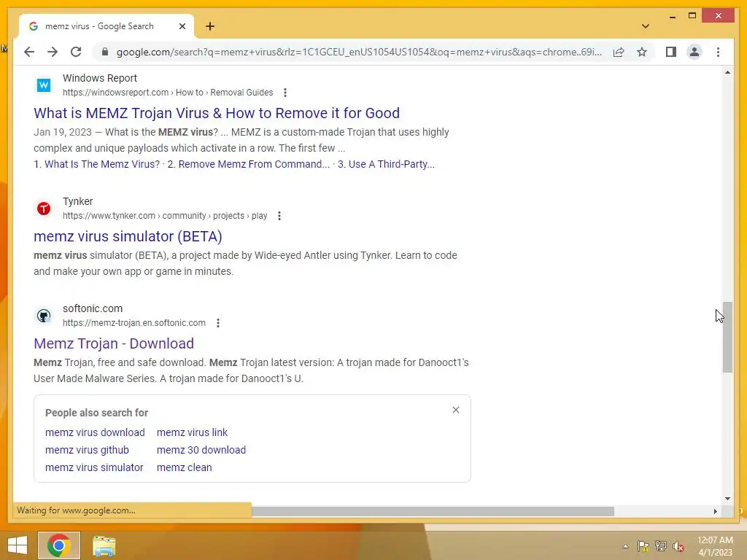Search for memz clean
The image size is (747, 560).
[185, 467]
